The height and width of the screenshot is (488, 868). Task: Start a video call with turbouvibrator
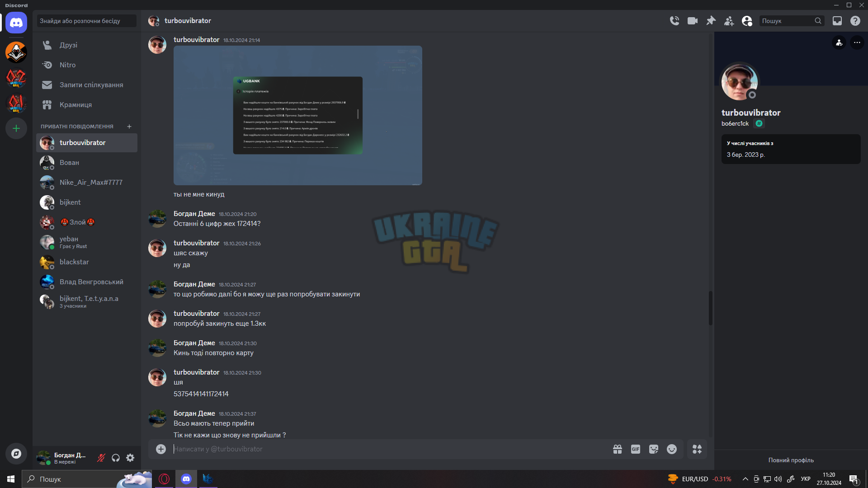693,21
